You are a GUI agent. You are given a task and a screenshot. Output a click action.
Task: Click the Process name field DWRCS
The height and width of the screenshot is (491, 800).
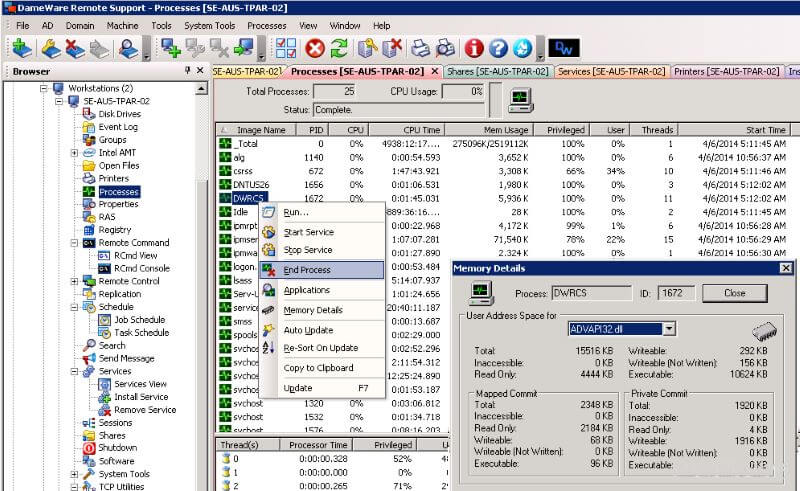tap(591, 293)
